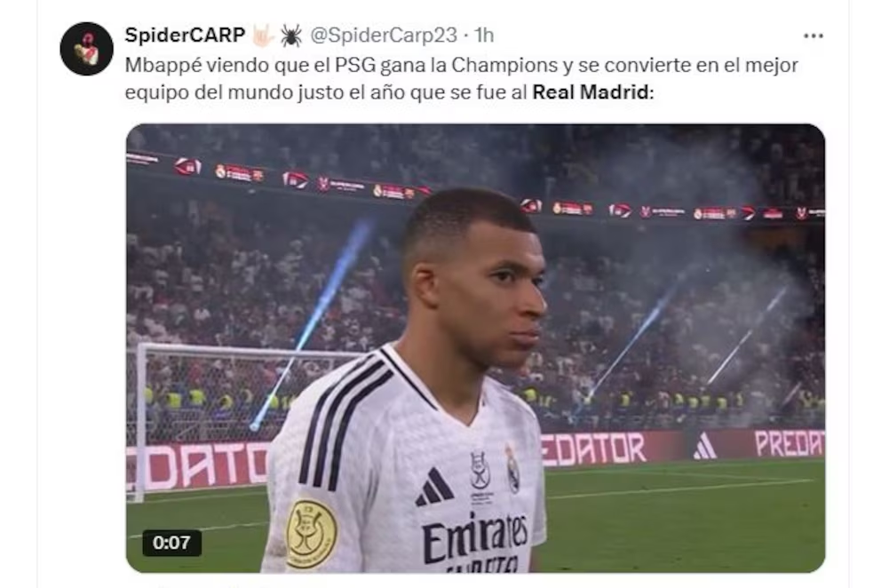
Task: Click the bold Real Madrid text
Action: (x=591, y=91)
